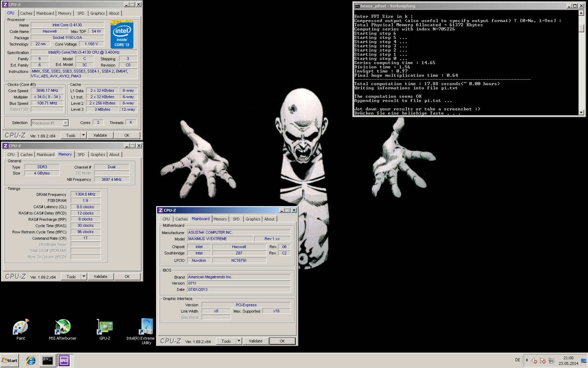Open About tab in Mainboard CPU-Z window

pyautogui.click(x=269, y=219)
